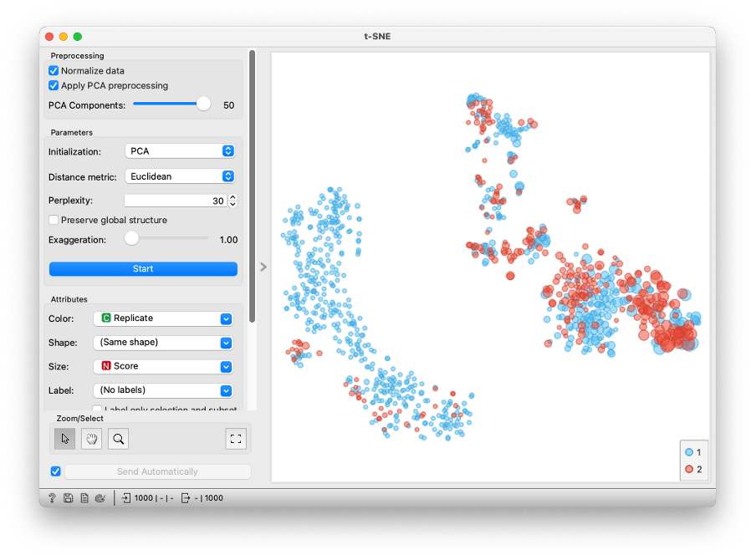Open the Distance metric dropdown showing Euclidean

tap(179, 176)
